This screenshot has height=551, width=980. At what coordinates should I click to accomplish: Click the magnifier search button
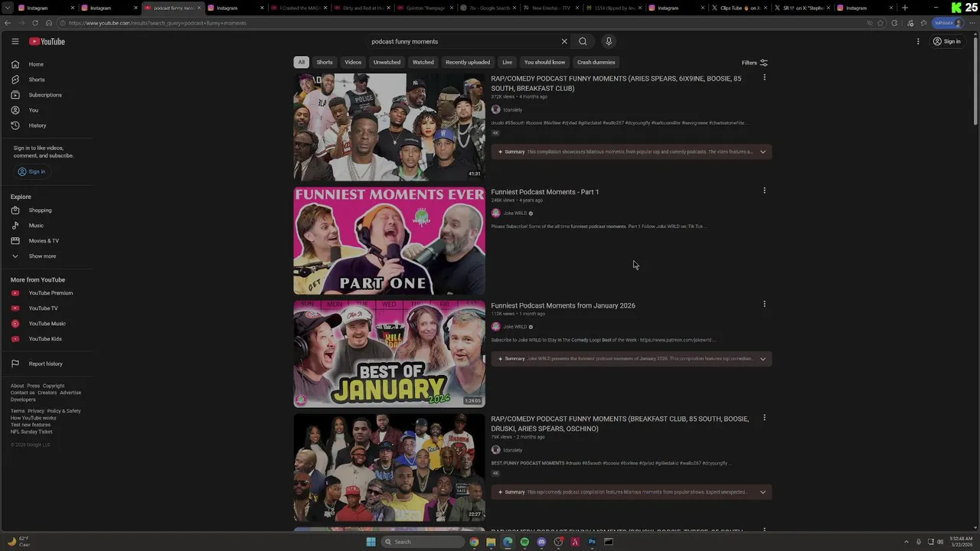tap(583, 41)
